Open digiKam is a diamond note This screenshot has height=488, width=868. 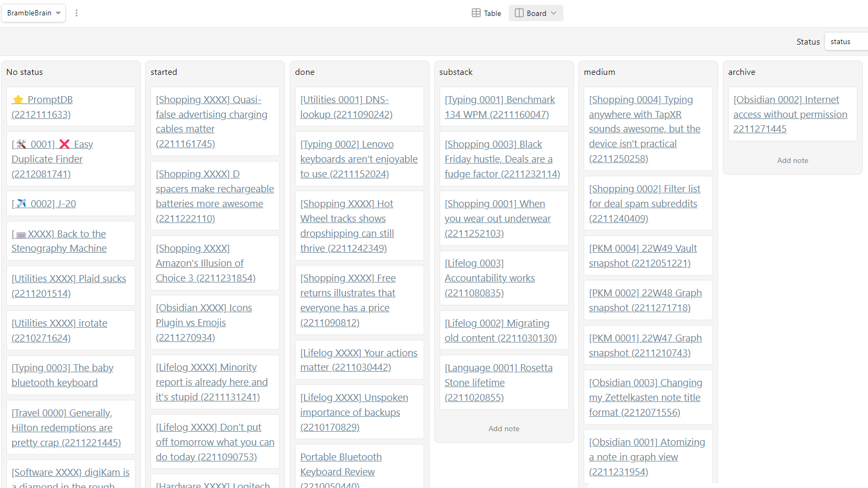pos(71,477)
